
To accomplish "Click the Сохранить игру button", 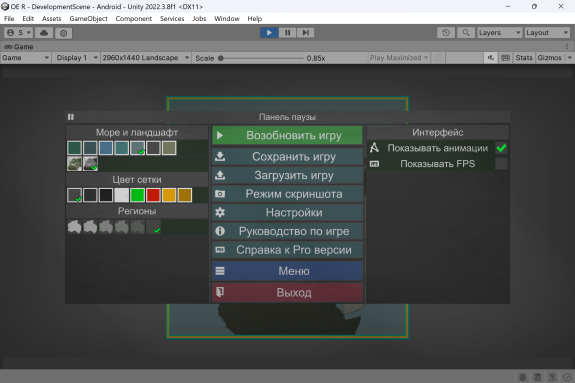I will click(288, 157).
